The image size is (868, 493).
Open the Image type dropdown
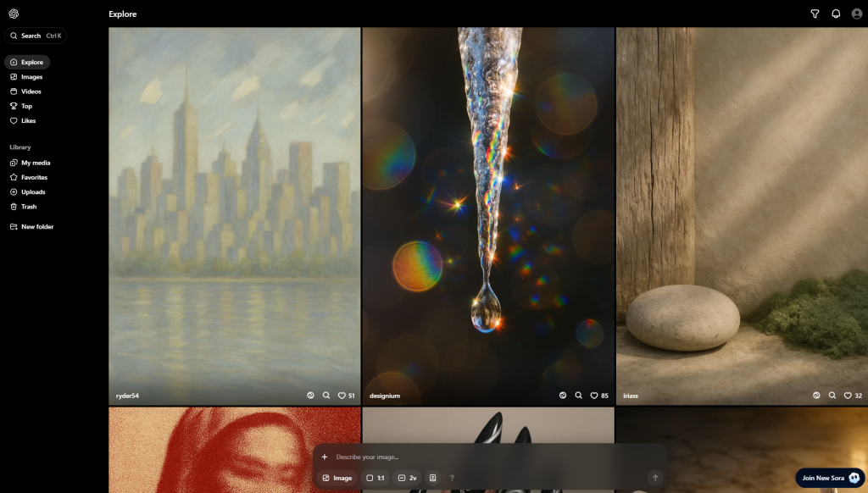[x=337, y=478]
